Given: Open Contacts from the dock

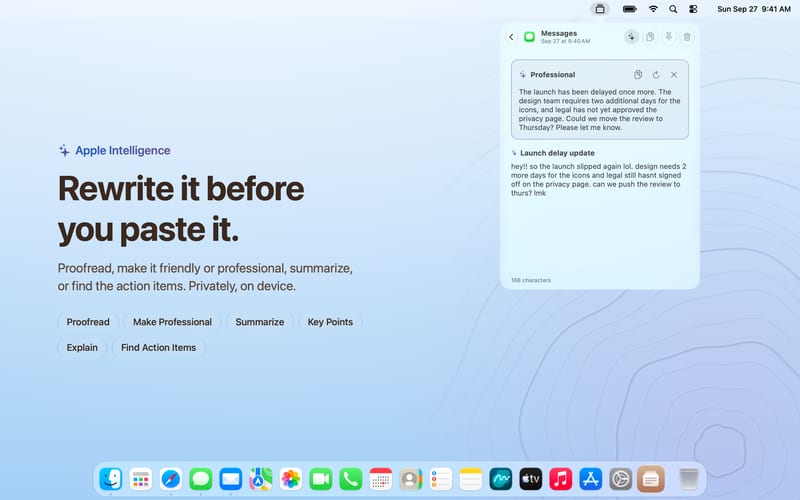Looking at the screenshot, I should 411,479.
